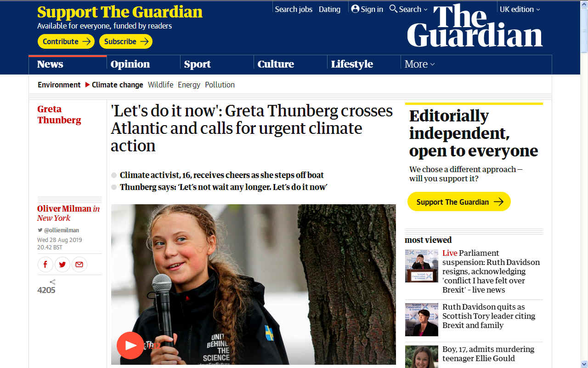Open the Ruth Davidson quits story thumbnail

click(x=421, y=319)
